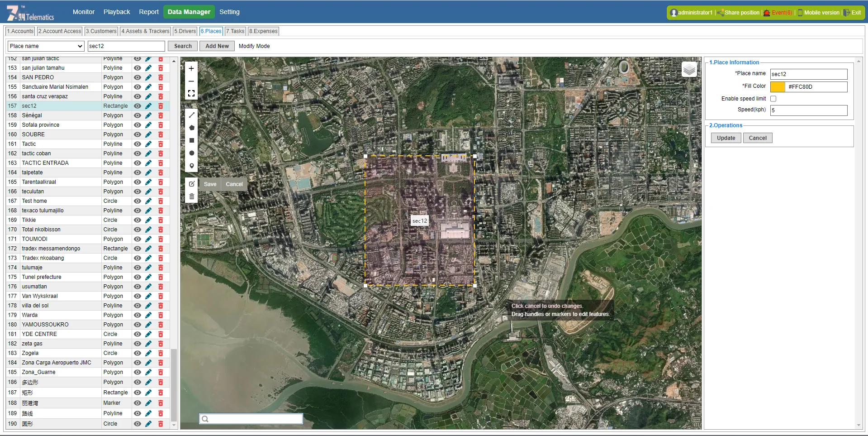
Task: Click the right panel scroll-down arrow
Action: coord(859,425)
